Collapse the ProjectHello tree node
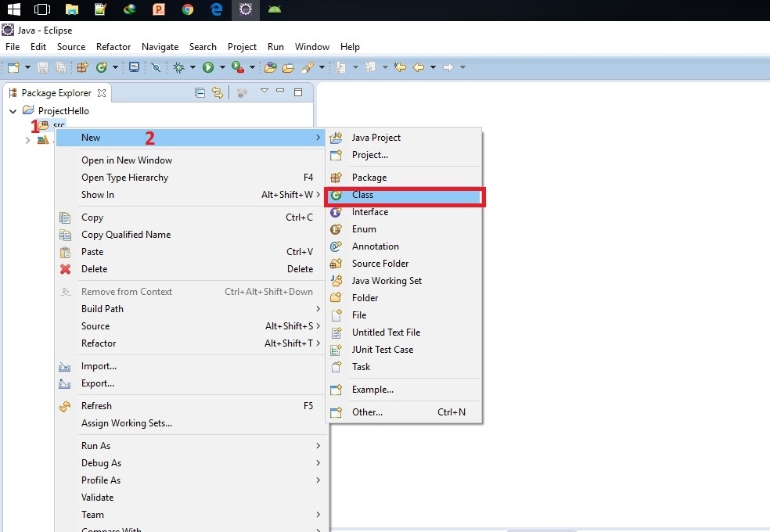This screenshot has height=532, width=770. (13, 111)
